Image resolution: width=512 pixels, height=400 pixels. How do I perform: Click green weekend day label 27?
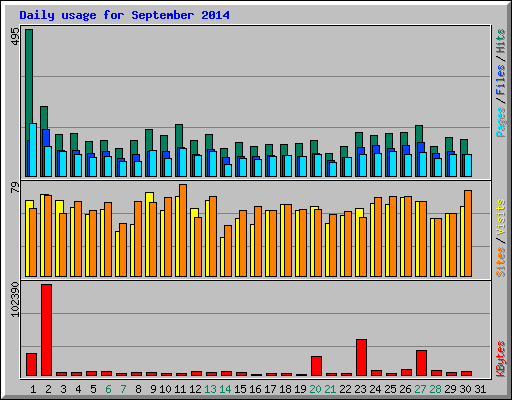(x=420, y=389)
